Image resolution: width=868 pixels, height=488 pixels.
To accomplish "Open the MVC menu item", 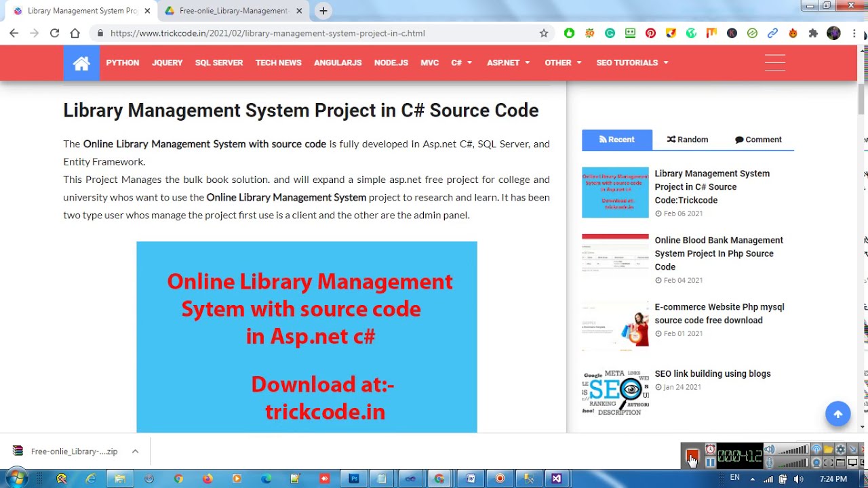I will point(430,62).
